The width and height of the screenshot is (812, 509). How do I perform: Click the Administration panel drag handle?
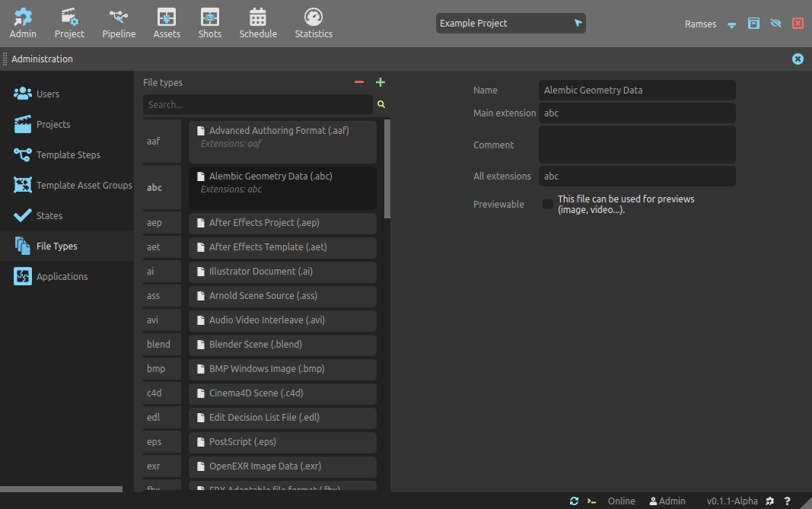(x=5, y=59)
